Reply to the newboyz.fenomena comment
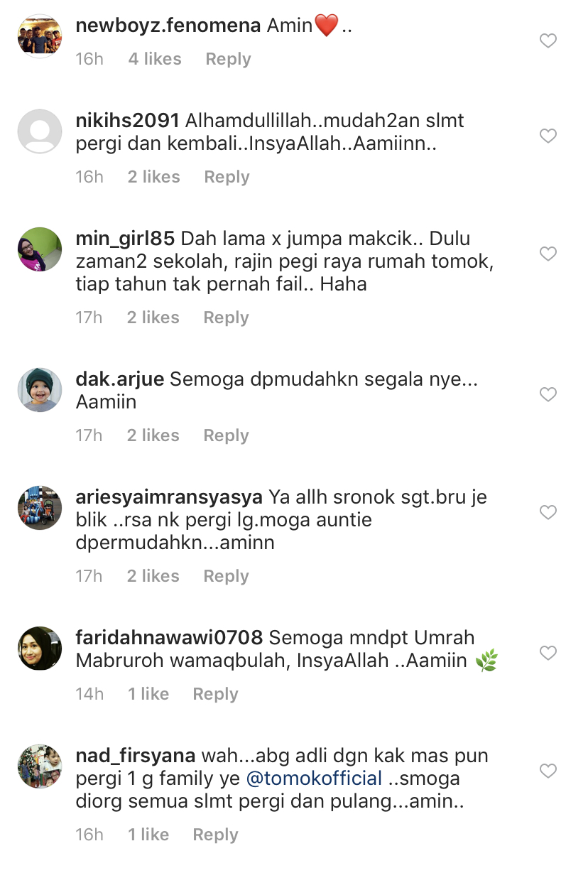 coord(228,59)
